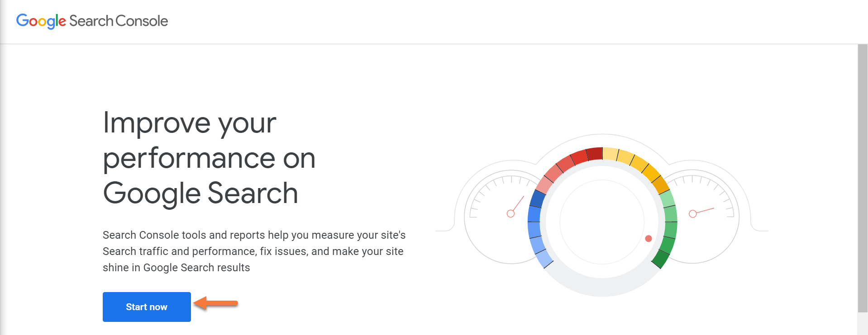Click the needle pivot of the right gauge

[692, 214]
